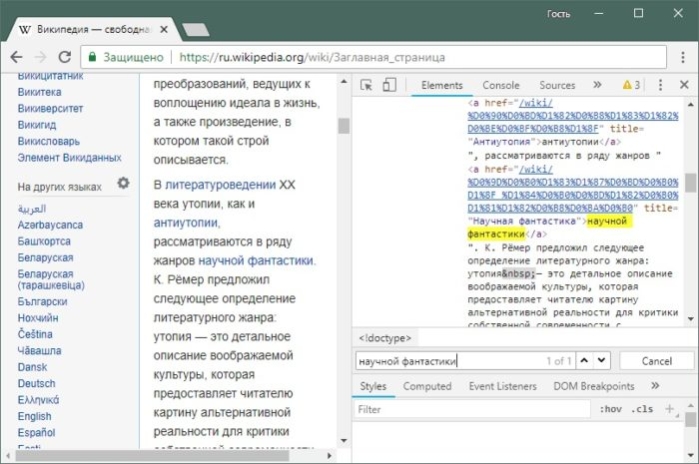
Task: Switch to Беларуская (тарашкевіца) language version
Action: click(51, 279)
